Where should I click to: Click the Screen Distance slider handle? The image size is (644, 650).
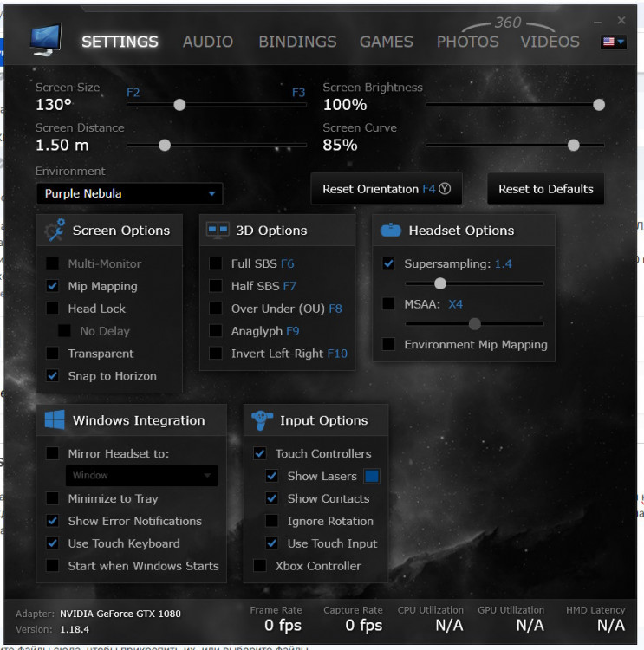coord(165,145)
